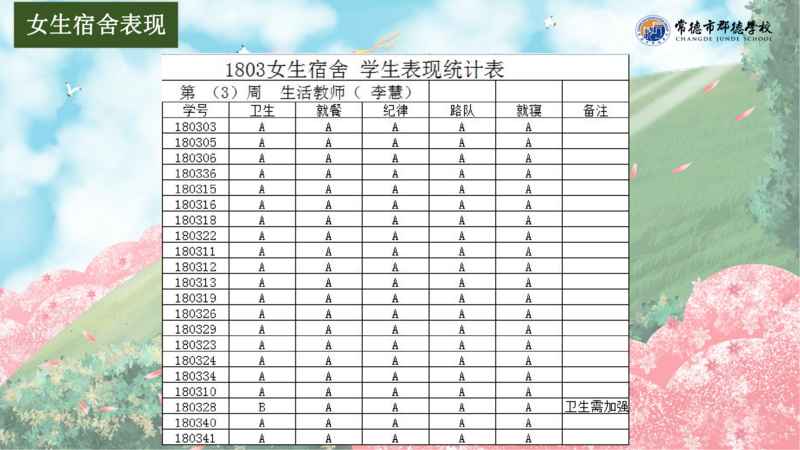Click student ID cell 180336
The image size is (800, 450).
(x=196, y=173)
